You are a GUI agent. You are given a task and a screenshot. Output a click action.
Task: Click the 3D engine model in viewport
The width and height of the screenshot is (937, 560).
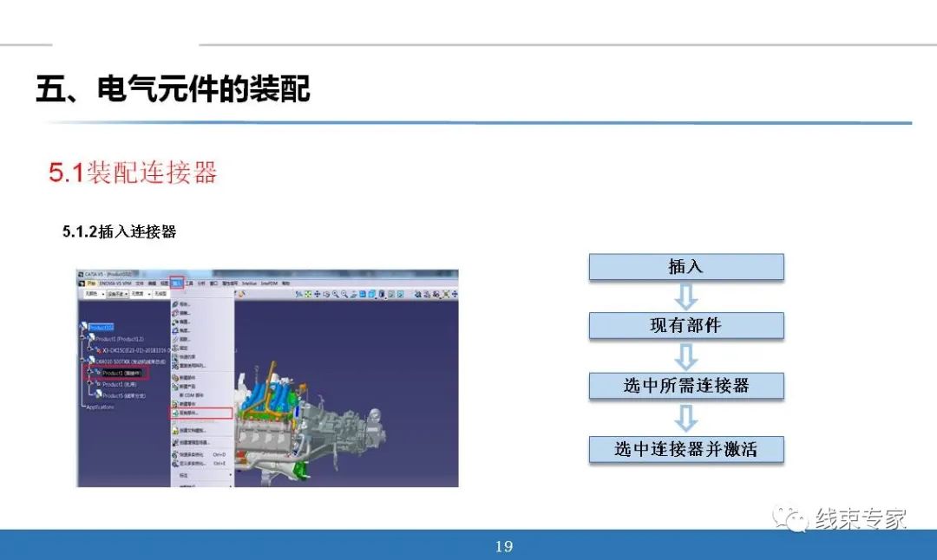point(308,421)
